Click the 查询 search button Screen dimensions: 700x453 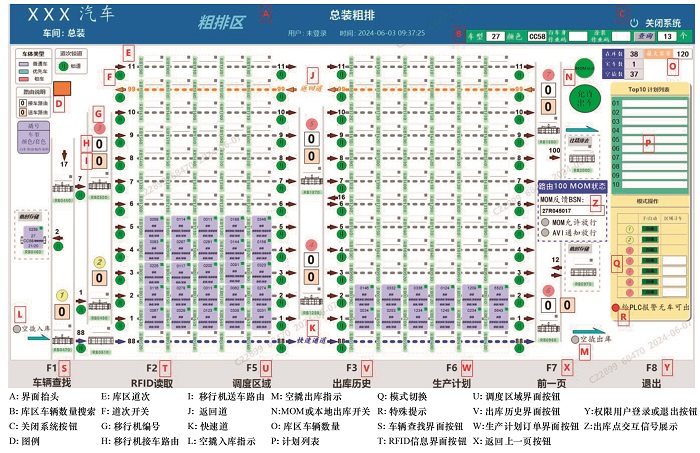point(645,36)
